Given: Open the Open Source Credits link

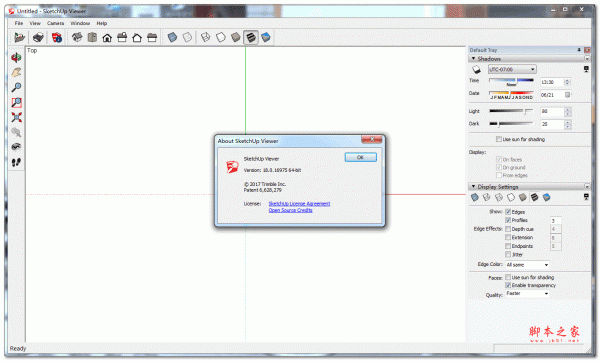Looking at the screenshot, I should point(290,210).
